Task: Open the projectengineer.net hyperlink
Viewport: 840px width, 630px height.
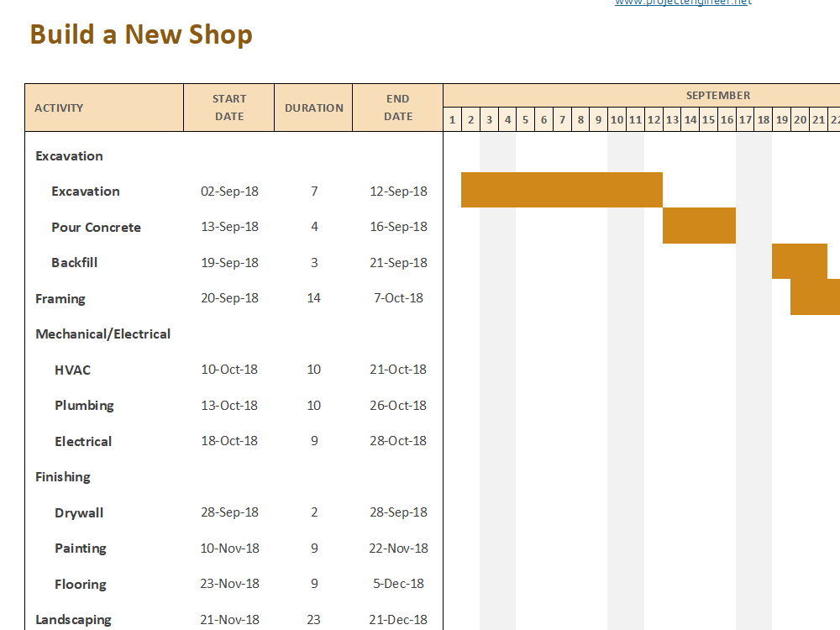Action: (x=683, y=3)
